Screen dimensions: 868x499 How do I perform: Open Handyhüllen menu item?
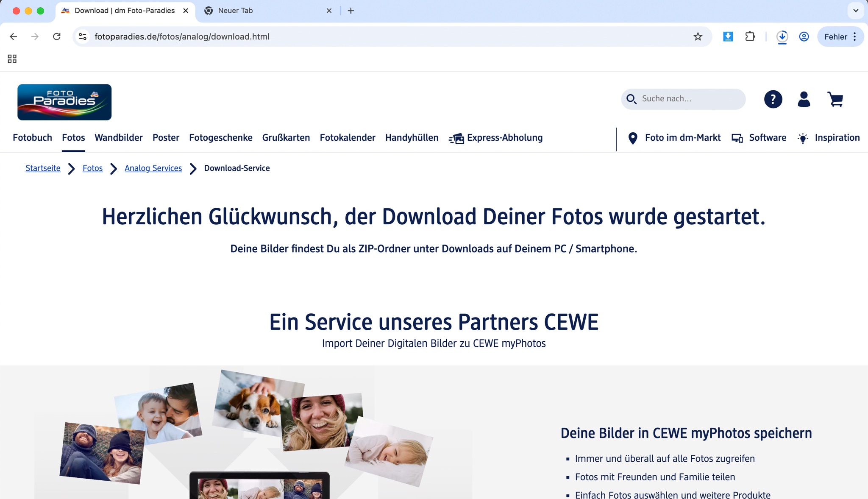412,138
